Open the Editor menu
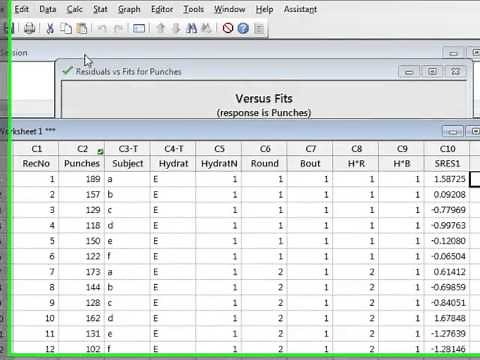The height and width of the screenshot is (360, 480). [x=162, y=9]
